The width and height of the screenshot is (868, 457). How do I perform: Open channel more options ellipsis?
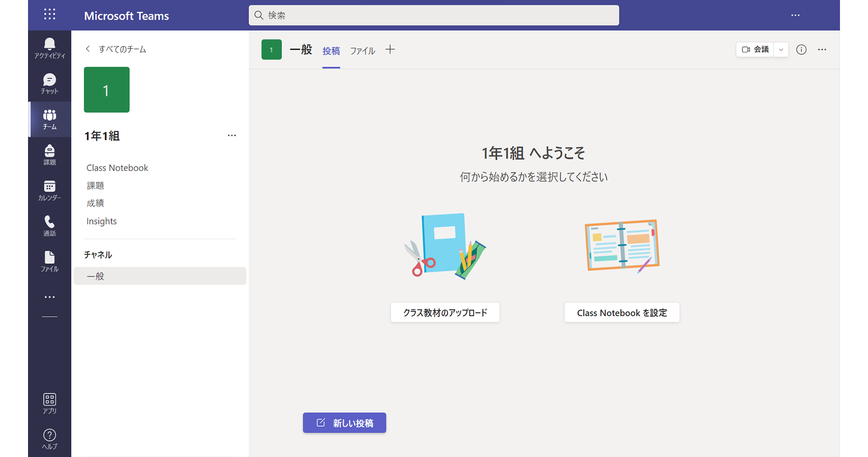pos(822,50)
